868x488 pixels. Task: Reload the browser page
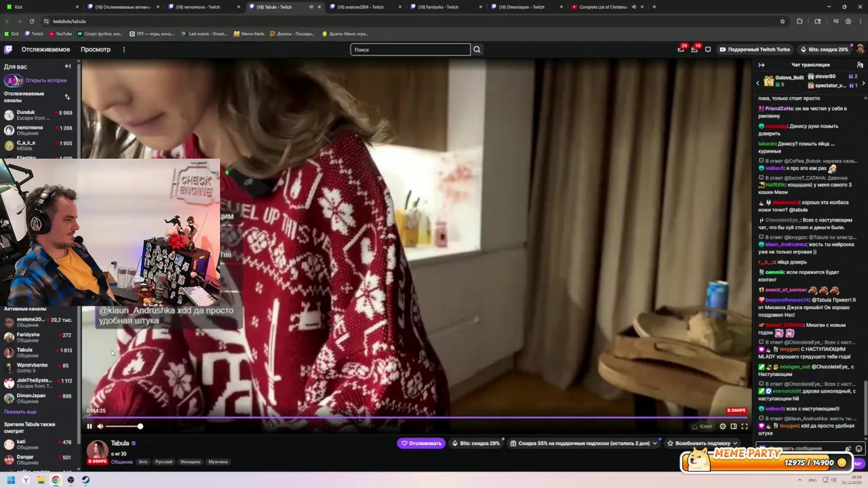tap(32, 21)
